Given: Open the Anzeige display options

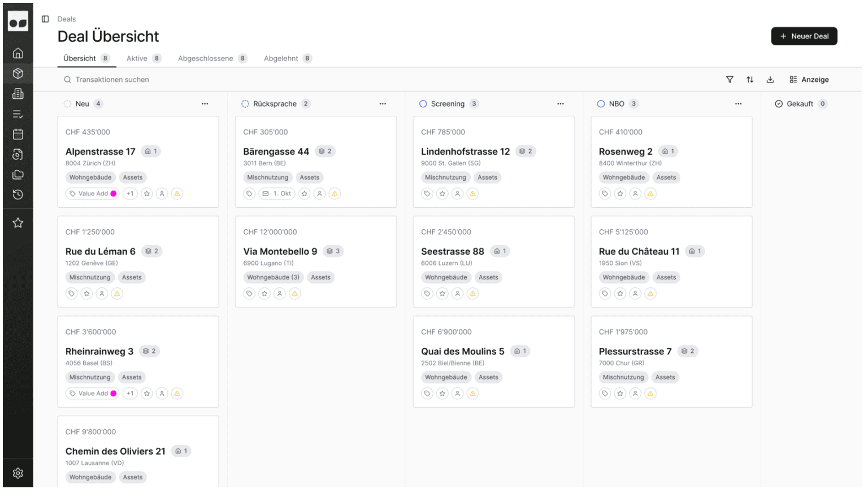Looking at the screenshot, I should (809, 80).
